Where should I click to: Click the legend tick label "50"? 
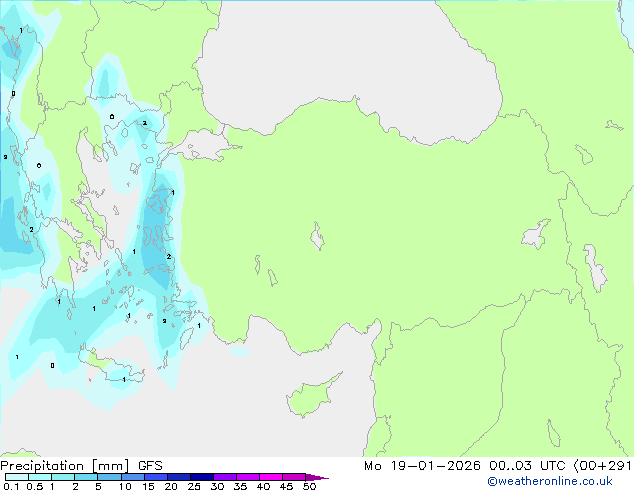click(309, 486)
